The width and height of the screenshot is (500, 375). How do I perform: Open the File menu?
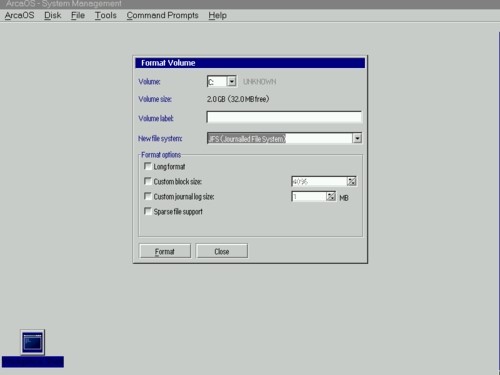[x=78, y=15]
